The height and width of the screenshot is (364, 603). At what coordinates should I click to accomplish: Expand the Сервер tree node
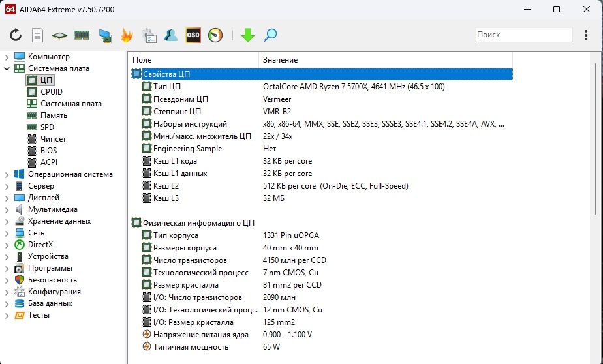(x=7, y=187)
